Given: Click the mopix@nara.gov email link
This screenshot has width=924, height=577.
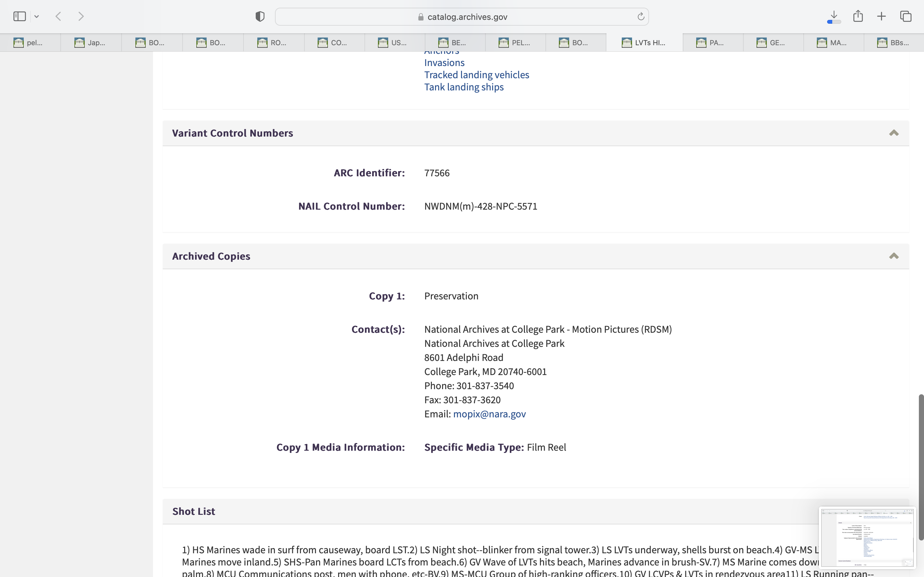Looking at the screenshot, I should point(489,414).
